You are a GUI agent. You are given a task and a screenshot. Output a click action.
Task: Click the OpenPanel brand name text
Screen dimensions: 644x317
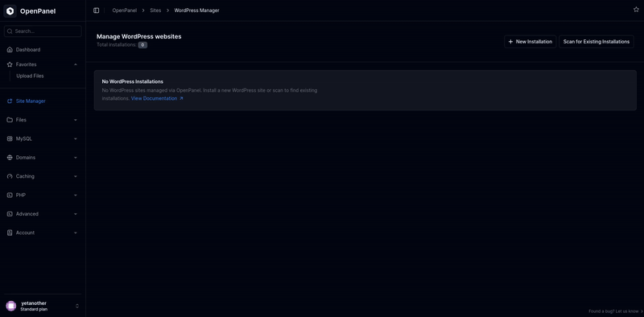[x=38, y=11]
